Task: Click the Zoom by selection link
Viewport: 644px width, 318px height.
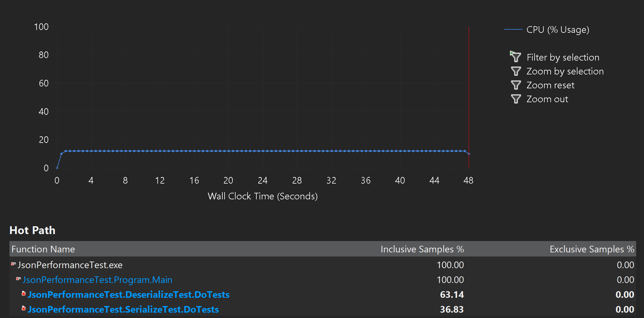Action: click(x=565, y=71)
